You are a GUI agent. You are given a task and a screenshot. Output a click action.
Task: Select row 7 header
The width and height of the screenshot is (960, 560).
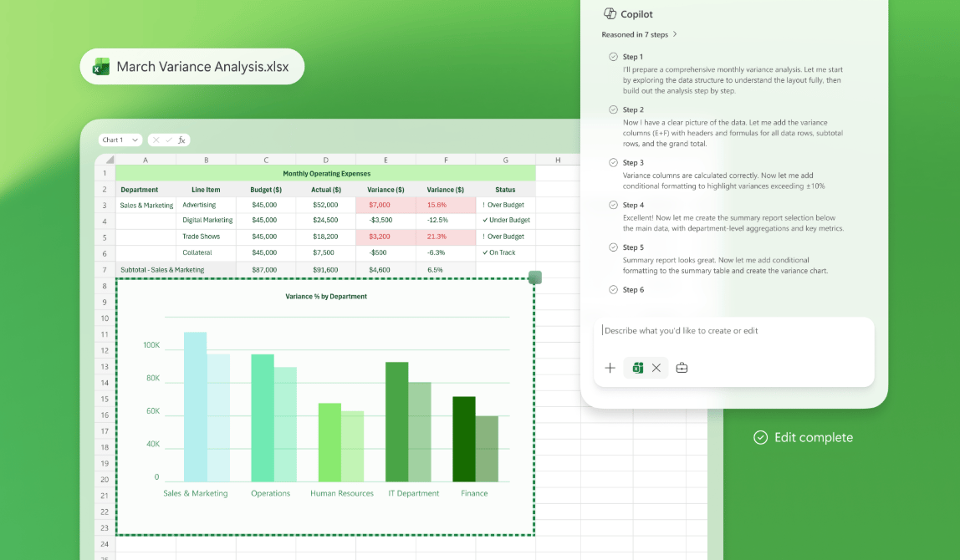point(105,270)
